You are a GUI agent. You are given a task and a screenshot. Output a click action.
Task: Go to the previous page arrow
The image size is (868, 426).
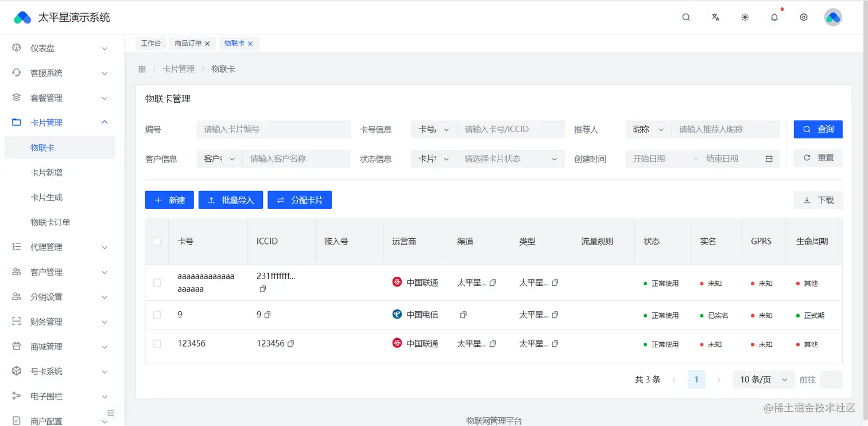pos(674,379)
